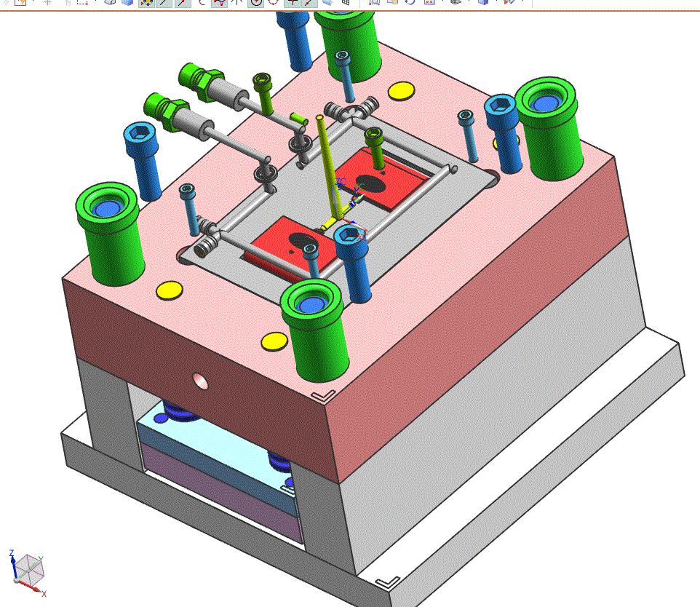This screenshot has width=700, height=607.
Task: Select the large blue screw beside right bushing
Action: (x=504, y=133)
